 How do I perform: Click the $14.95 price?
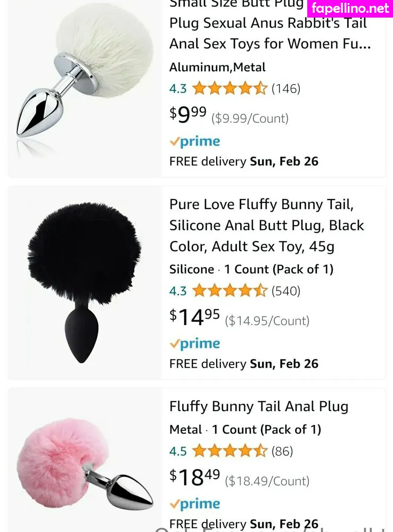point(194,318)
